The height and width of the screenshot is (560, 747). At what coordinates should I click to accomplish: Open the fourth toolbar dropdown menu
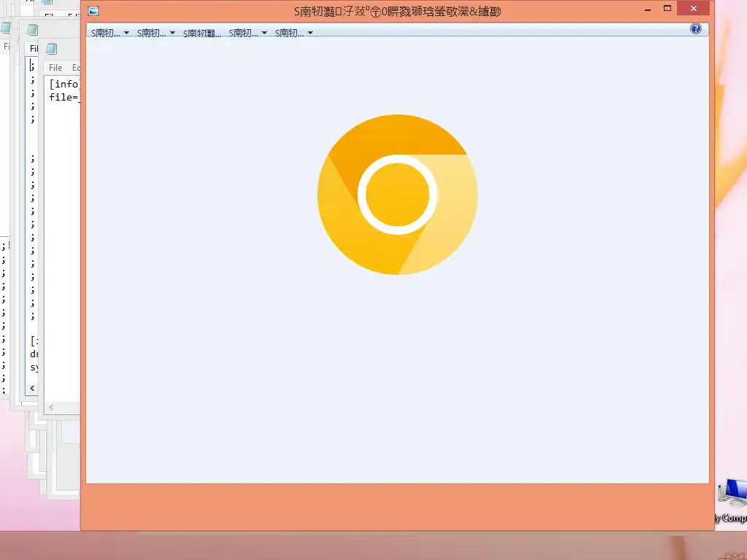pos(248,33)
